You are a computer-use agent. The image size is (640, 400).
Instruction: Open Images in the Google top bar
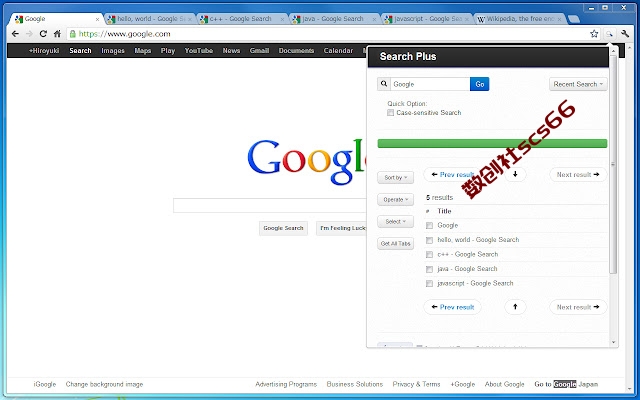(x=113, y=51)
